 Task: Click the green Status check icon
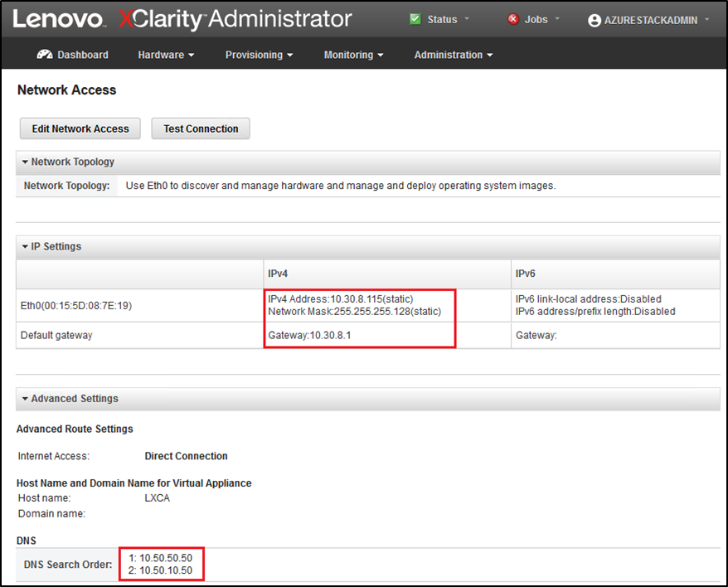point(415,20)
